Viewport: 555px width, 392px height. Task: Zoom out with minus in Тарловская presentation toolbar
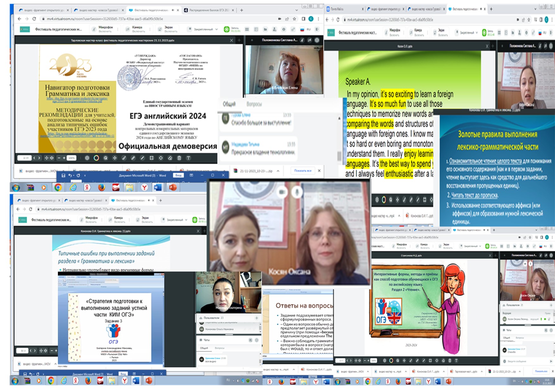[x=59, y=158]
